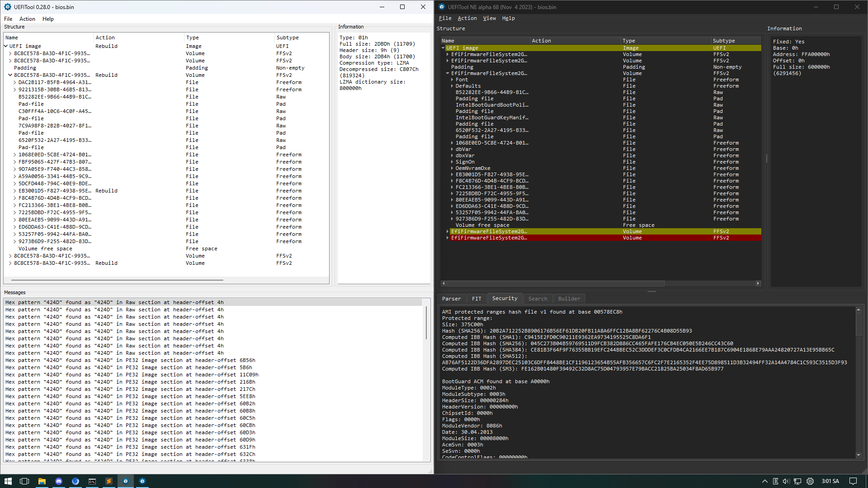Click the Task View taskbar icon

(24, 481)
